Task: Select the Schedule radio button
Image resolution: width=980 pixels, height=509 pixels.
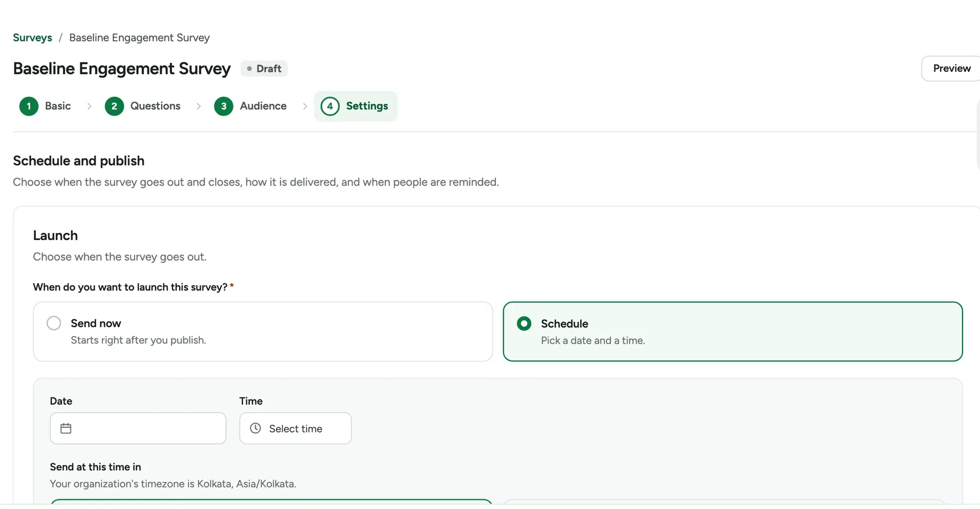Action: click(524, 323)
